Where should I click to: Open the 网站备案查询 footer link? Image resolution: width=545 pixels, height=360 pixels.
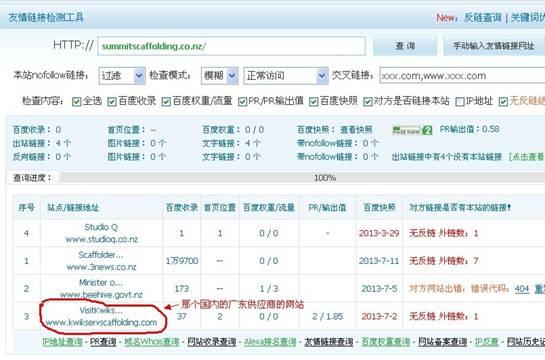click(442, 342)
